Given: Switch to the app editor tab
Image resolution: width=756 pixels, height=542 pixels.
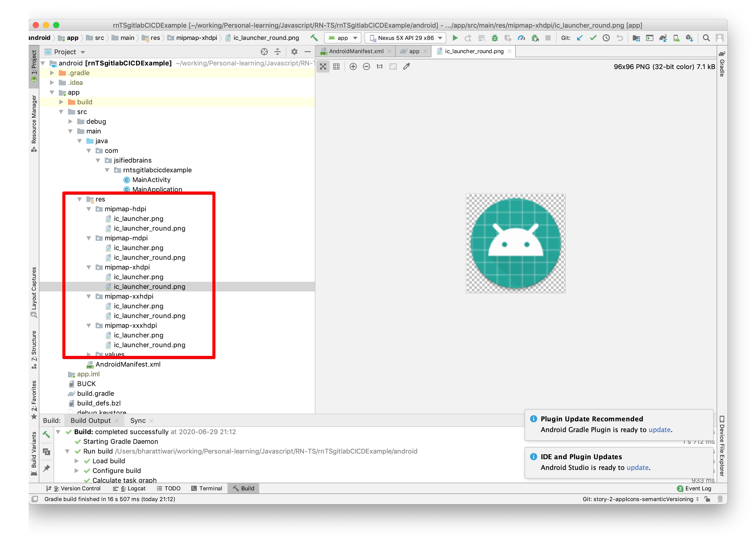Looking at the screenshot, I should (414, 51).
